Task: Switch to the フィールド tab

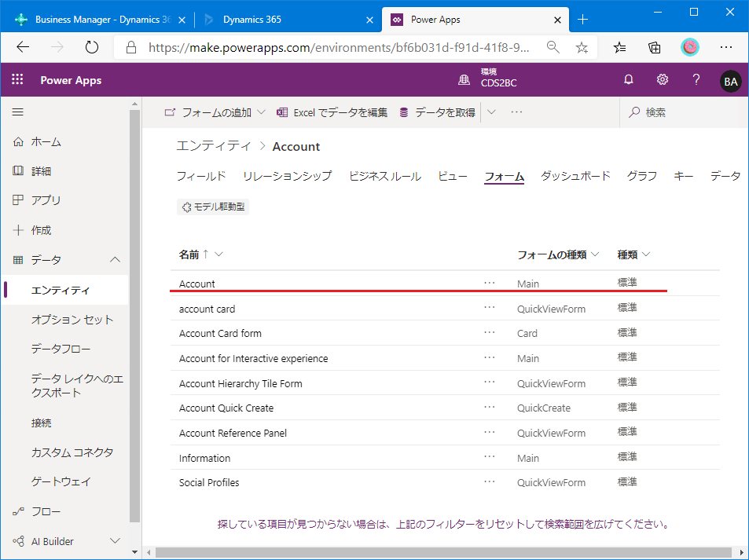Action: [x=201, y=176]
